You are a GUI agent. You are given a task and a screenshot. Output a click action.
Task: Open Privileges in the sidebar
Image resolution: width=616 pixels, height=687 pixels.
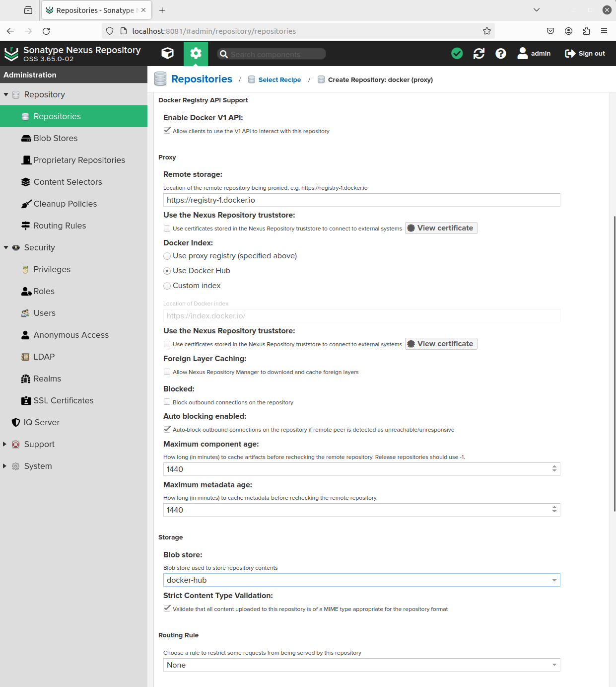point(73,269)
